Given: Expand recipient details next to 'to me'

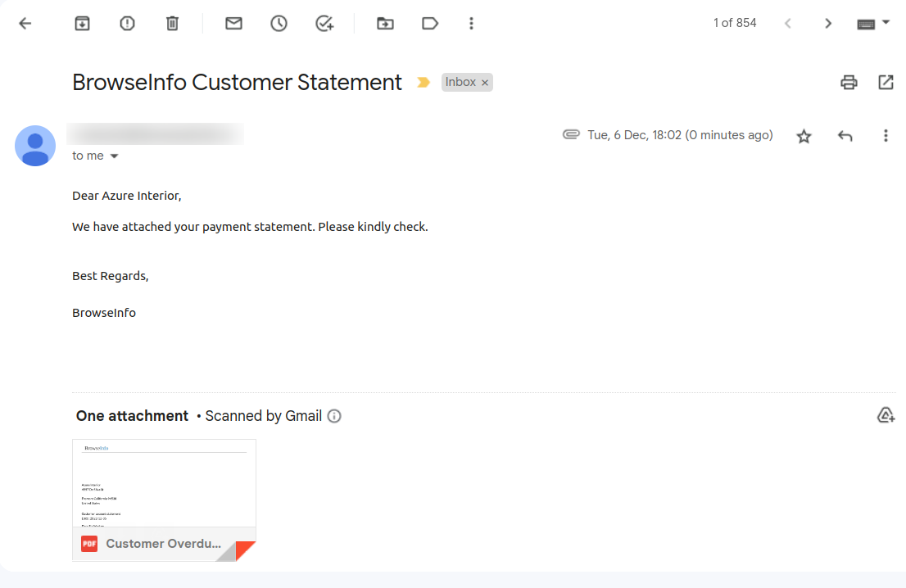Looking at the screenshot, I should click(114, 156).
